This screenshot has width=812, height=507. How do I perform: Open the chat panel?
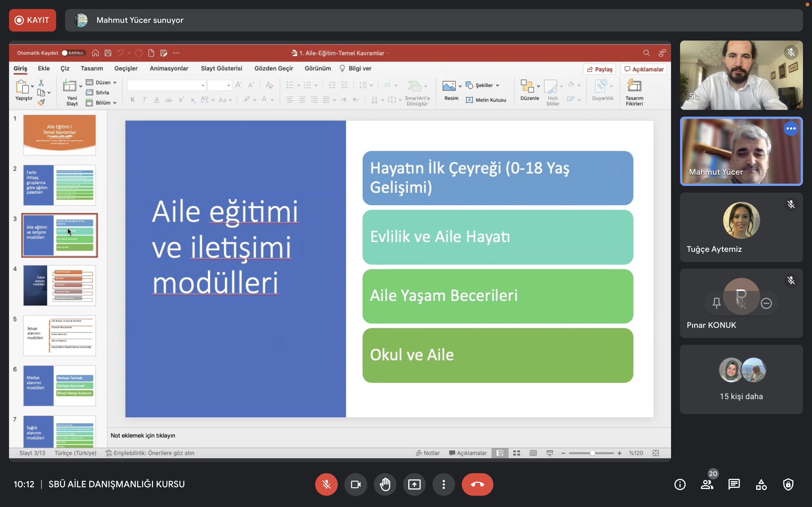coord(734,484)
